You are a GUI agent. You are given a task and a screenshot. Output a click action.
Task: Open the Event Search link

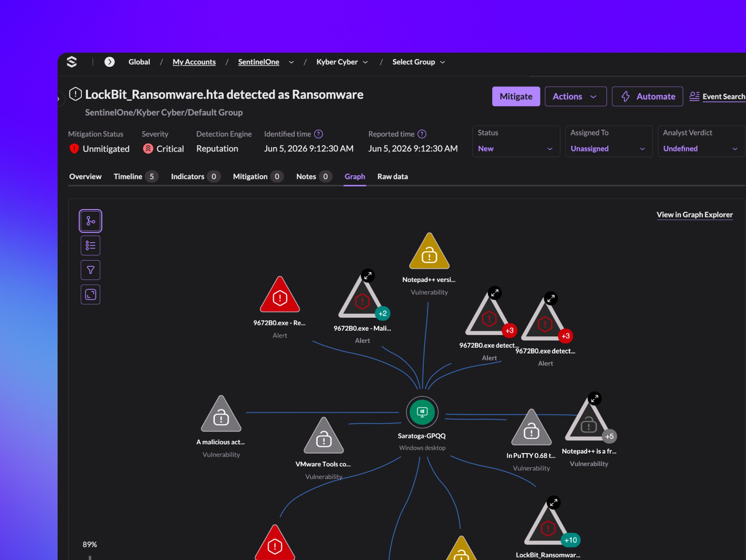tap(717, 96)
